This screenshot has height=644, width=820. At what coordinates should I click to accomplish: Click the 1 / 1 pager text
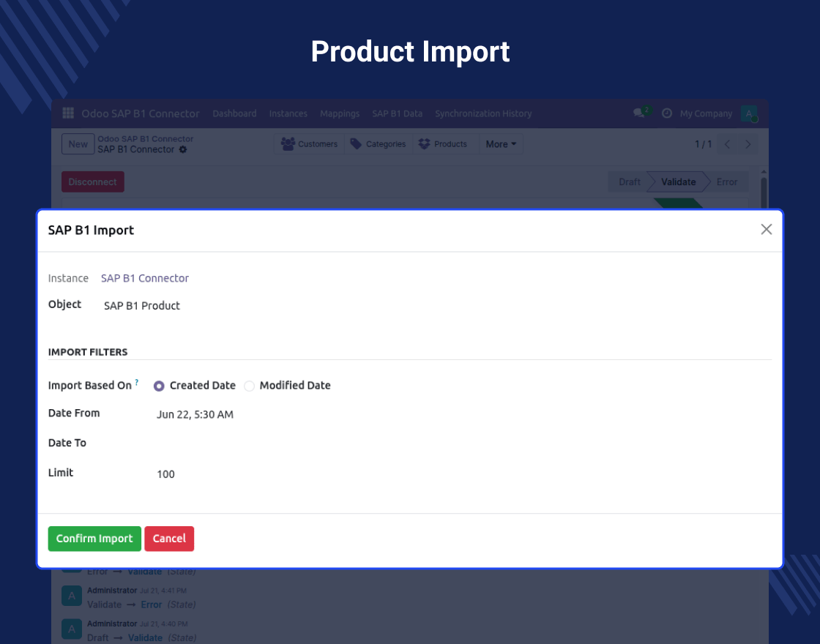(x=704, y=144)
